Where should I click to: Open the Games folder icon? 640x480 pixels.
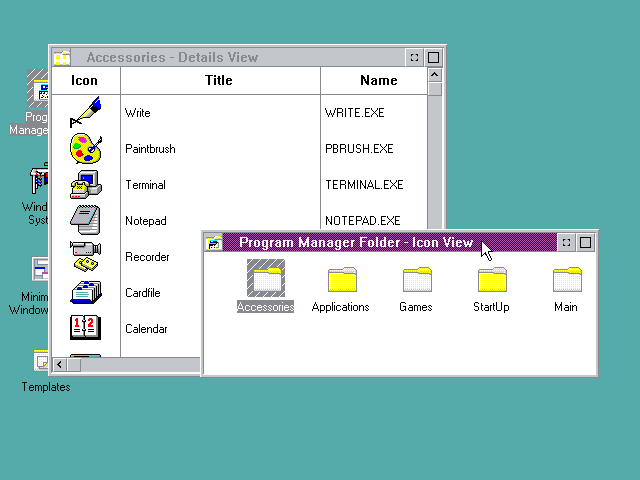(417, 280)
